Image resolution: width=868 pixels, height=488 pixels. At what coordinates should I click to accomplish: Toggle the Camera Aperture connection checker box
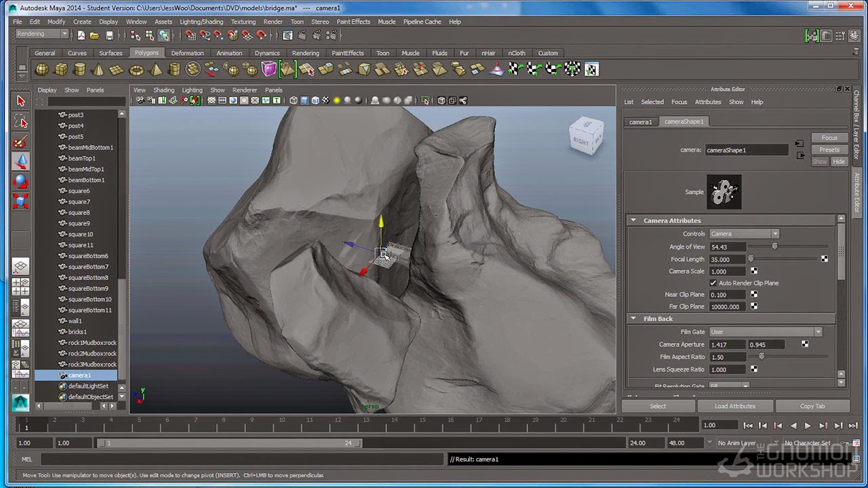tap(805, 344)
